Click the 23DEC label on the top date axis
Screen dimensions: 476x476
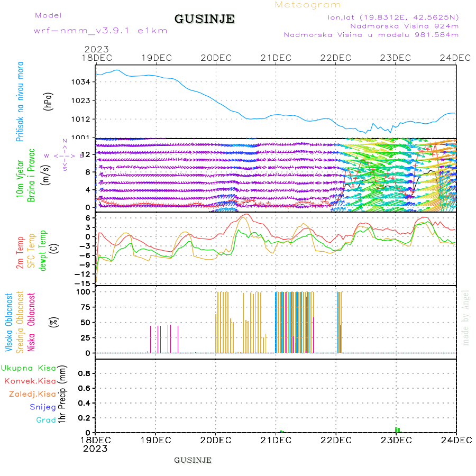[395, 58]
